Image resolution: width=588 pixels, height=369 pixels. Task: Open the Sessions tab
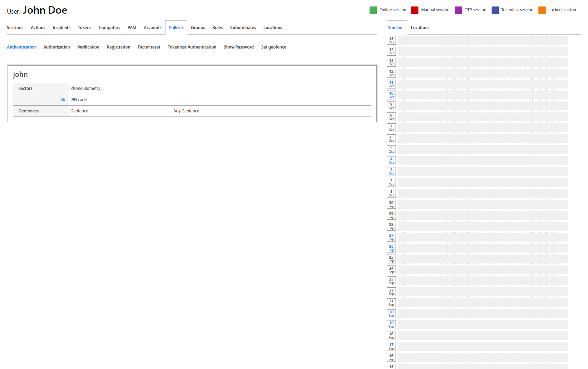[x=15, y=28]
